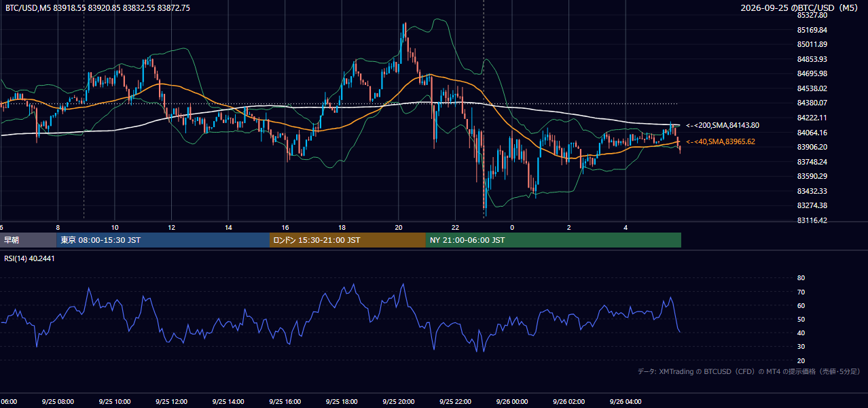Click the 9/25 16:00 bottom time label
This screenshot has width=868, height=408.
(x=285, y=401)
